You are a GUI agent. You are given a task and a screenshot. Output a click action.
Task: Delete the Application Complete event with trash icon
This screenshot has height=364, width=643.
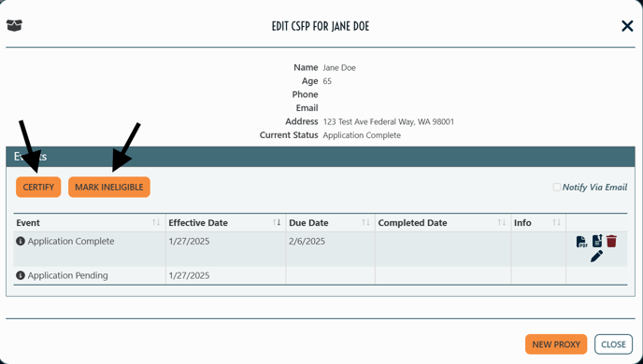[611, 241]
